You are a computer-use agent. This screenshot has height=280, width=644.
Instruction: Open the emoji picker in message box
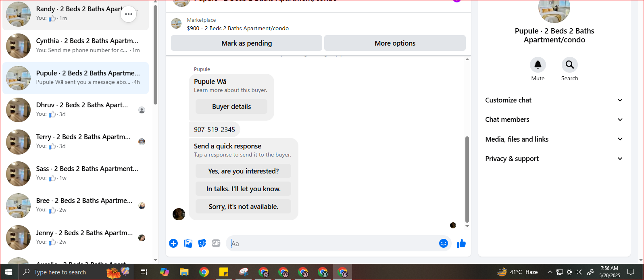444,243
